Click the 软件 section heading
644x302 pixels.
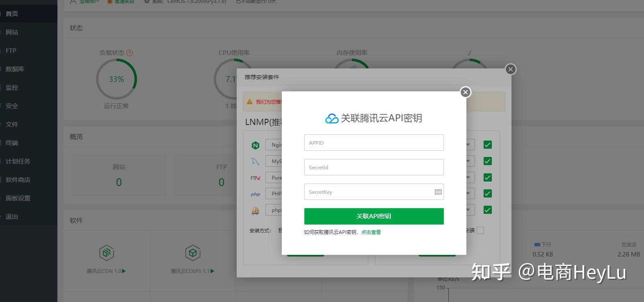(76, 220)
